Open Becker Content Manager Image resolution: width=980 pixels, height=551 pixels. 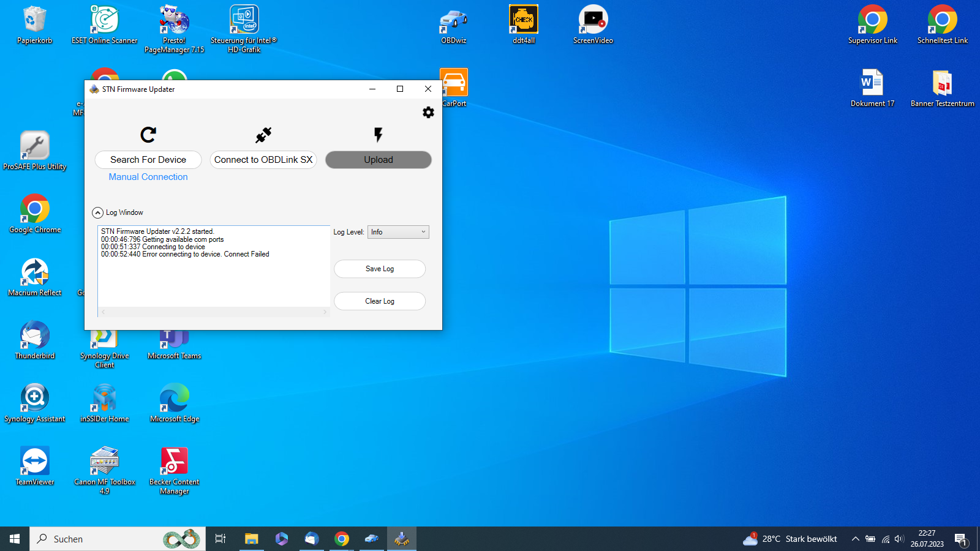[x=174, y=461]
